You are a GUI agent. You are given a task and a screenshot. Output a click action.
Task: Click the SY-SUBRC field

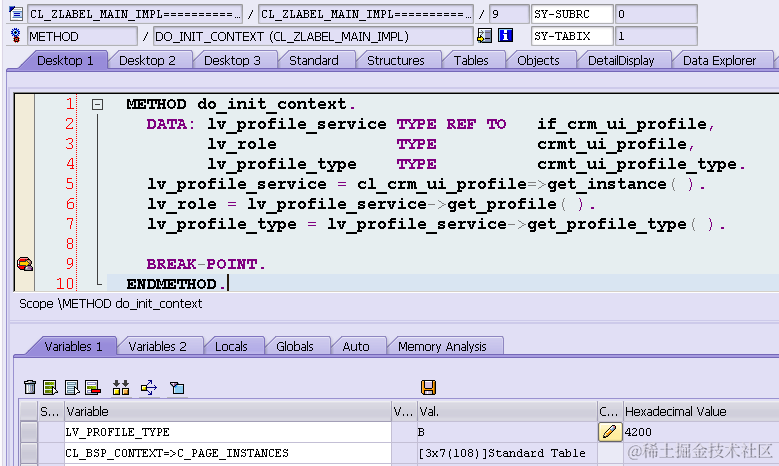(572, 14)
